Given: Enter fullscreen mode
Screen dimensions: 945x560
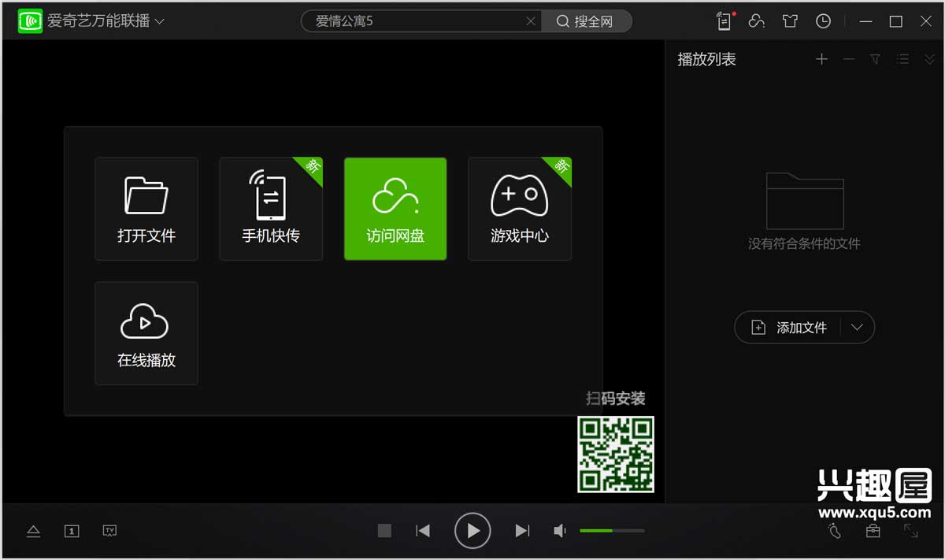Looking at the screenshot, I should coord(911,531).
